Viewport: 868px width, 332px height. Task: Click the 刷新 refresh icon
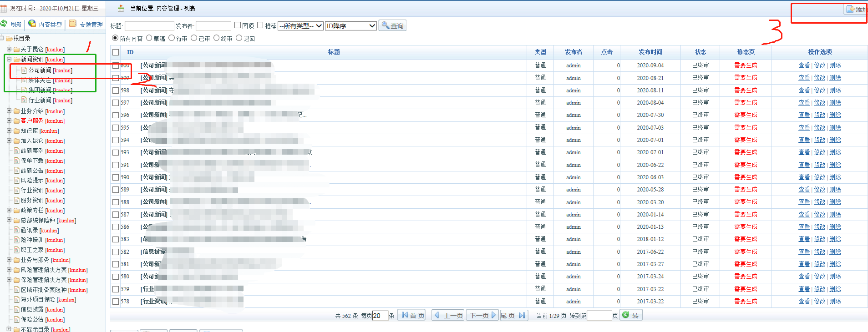click(4, 24)
